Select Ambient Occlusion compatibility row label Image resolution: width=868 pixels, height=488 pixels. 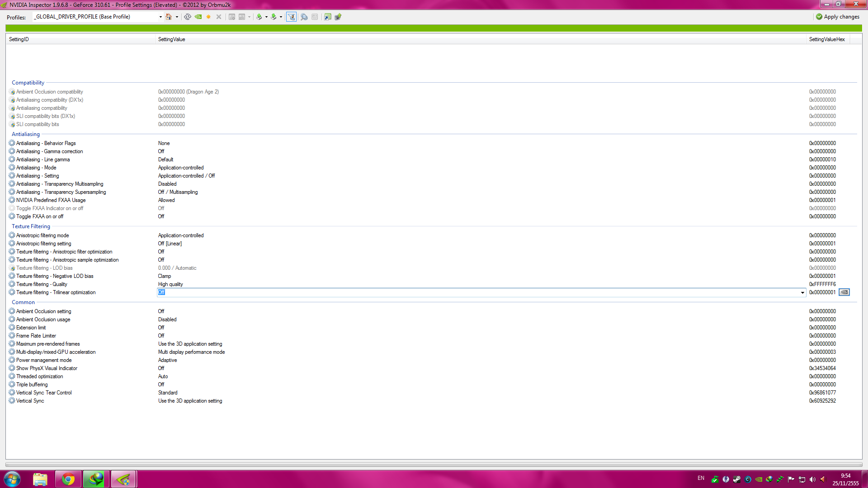(50, 92)
